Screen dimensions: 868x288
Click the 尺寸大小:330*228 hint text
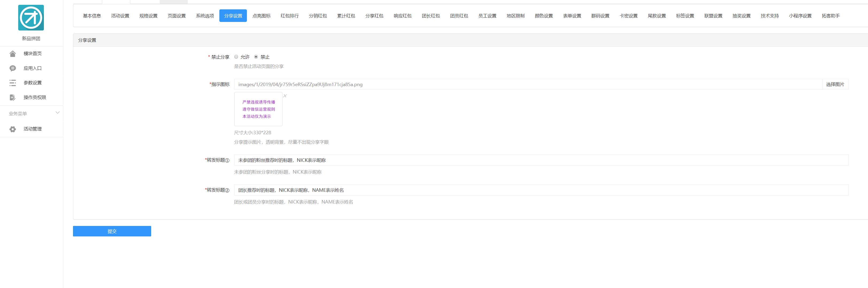(x=253, y=133)
